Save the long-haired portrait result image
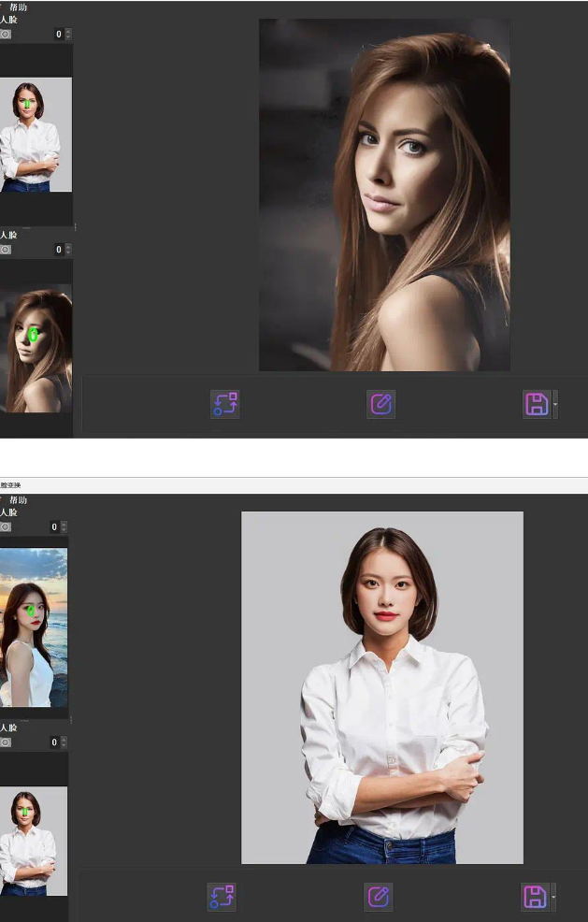Viewport: 588px width, 922px height. pos(536,404)
